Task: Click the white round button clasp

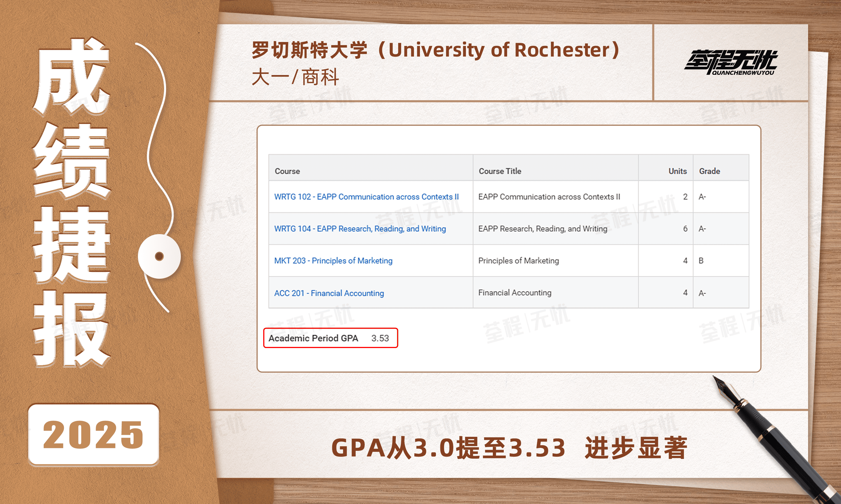Action: (159, 256)
